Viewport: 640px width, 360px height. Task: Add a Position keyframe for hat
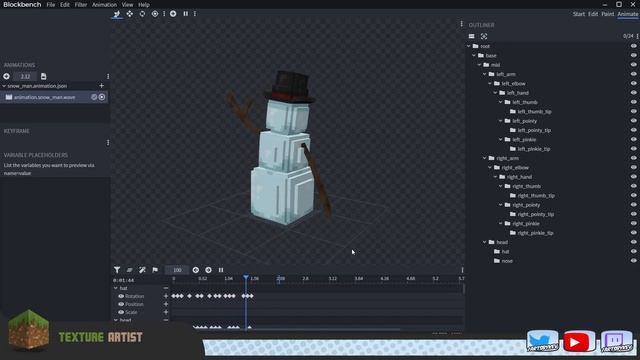(x=166, y=304)
